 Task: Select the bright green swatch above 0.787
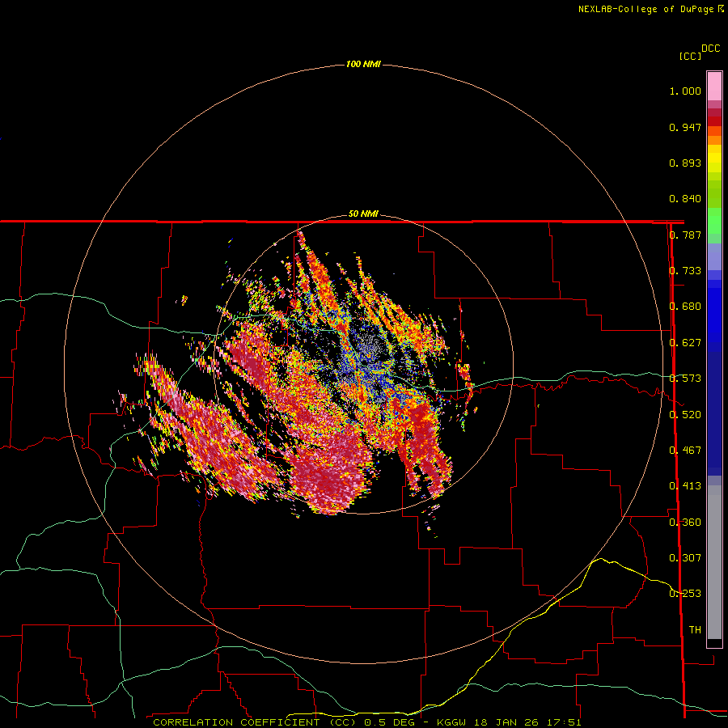(714, 221)
